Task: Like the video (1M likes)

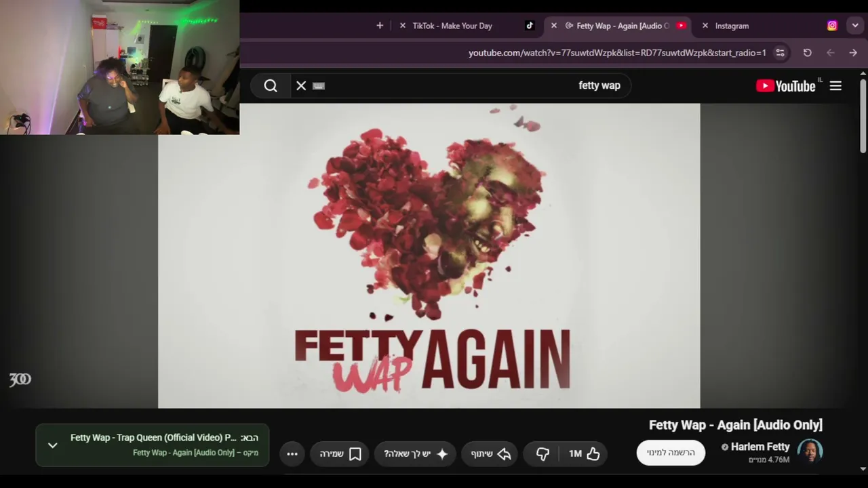Action: pyautogui.click(x=584, y=453)
